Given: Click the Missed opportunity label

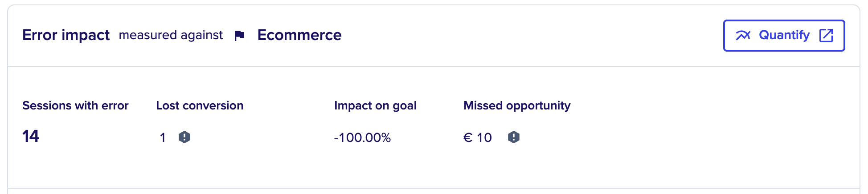Looking at the screenshot, I should (x=517, y=105).
